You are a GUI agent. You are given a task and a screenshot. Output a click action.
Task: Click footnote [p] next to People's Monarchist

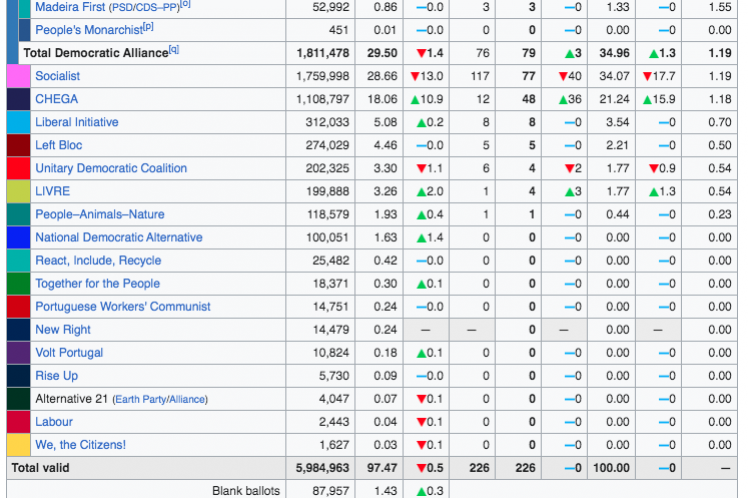pyautogui.click(x=148, y=27)
